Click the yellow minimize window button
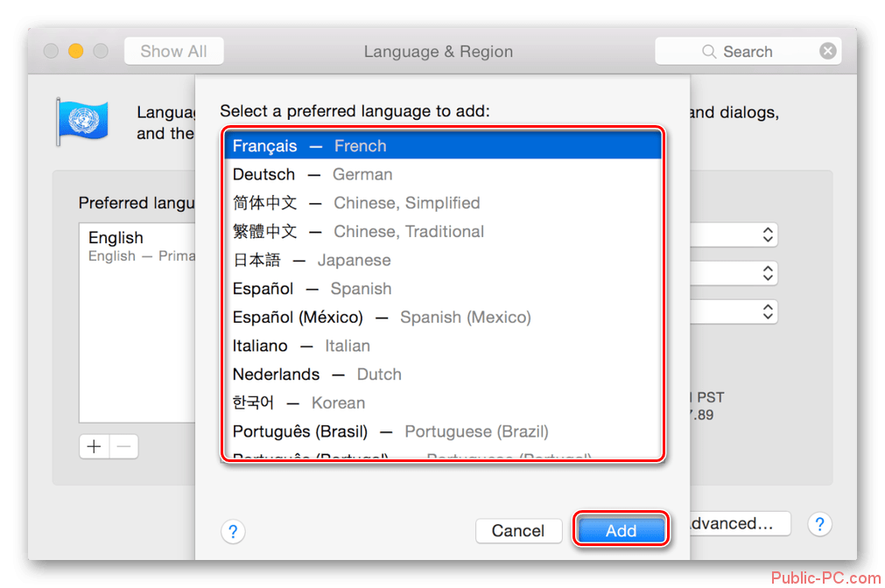Image resolution: width=885 pixels, height=588 pixels. tap(76, 51)
